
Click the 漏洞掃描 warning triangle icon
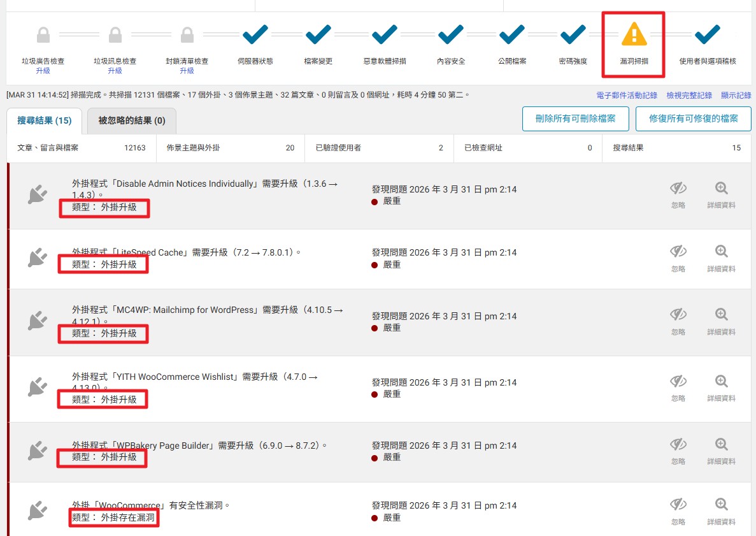(634, 34)
